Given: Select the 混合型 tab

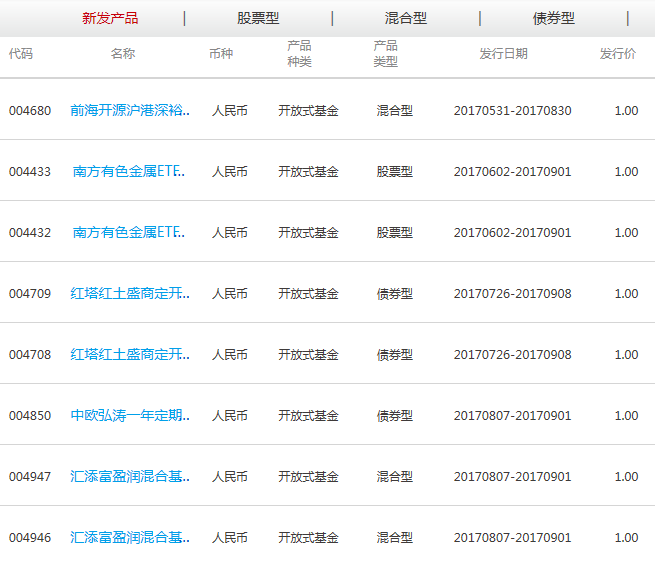Looking at the screenshot, I should [406, 18].
